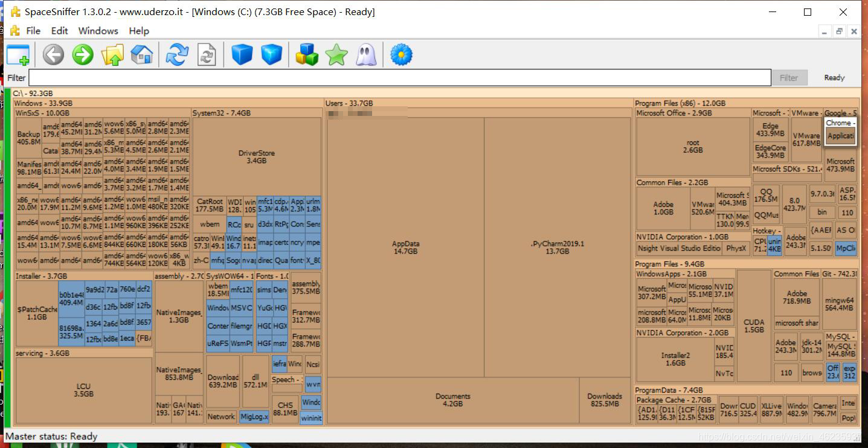Click the New view window icon
Viewport: 868px width, 448px height.
click(18, 55)
